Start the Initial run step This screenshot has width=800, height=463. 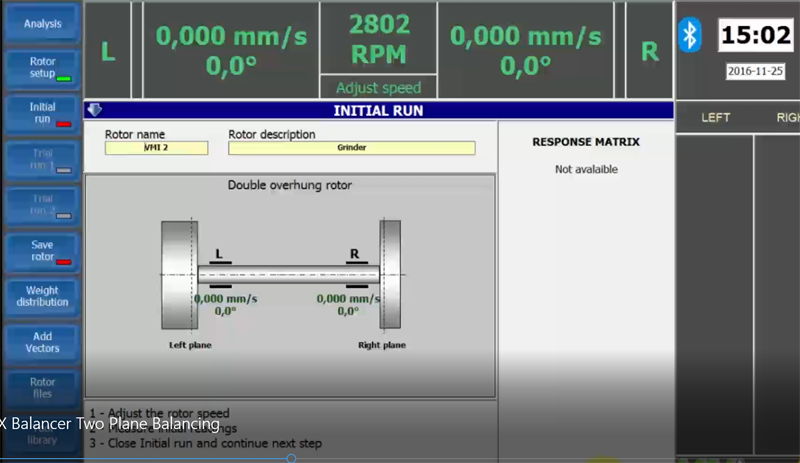tap(42, 113)
